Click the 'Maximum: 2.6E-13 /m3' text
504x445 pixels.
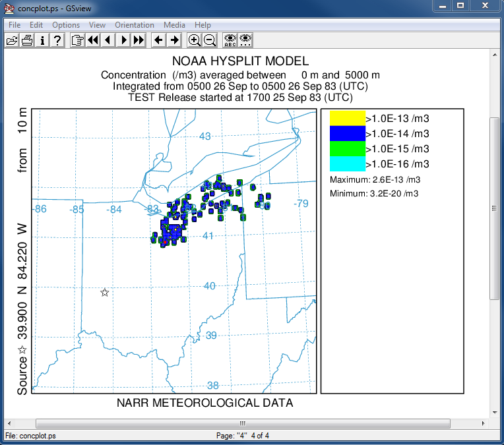pyautogui.click(x=375, y=179)
